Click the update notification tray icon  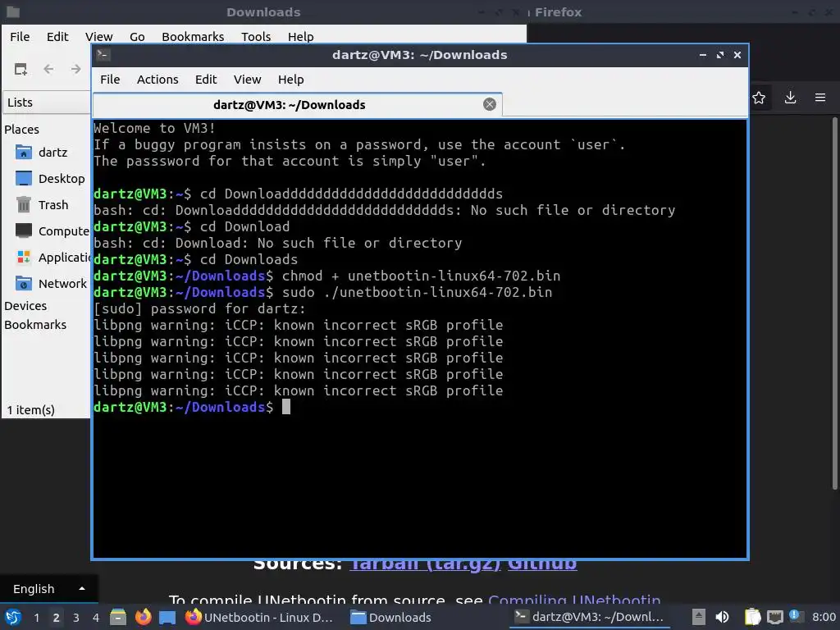[x=796, y=616]
